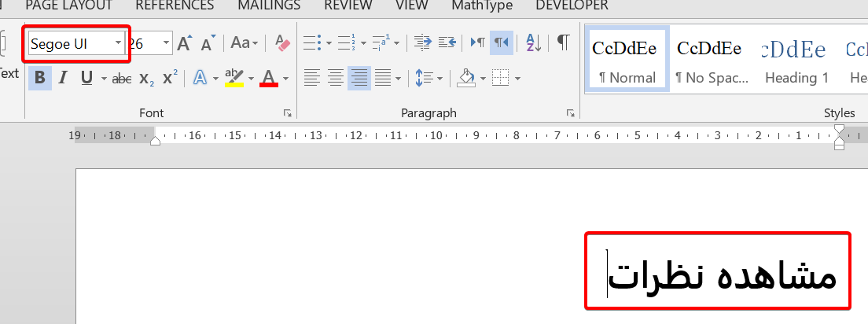Viewport: 868px width, 324px height.
Task: Click the Borders icon
Action: click(500, 78)
